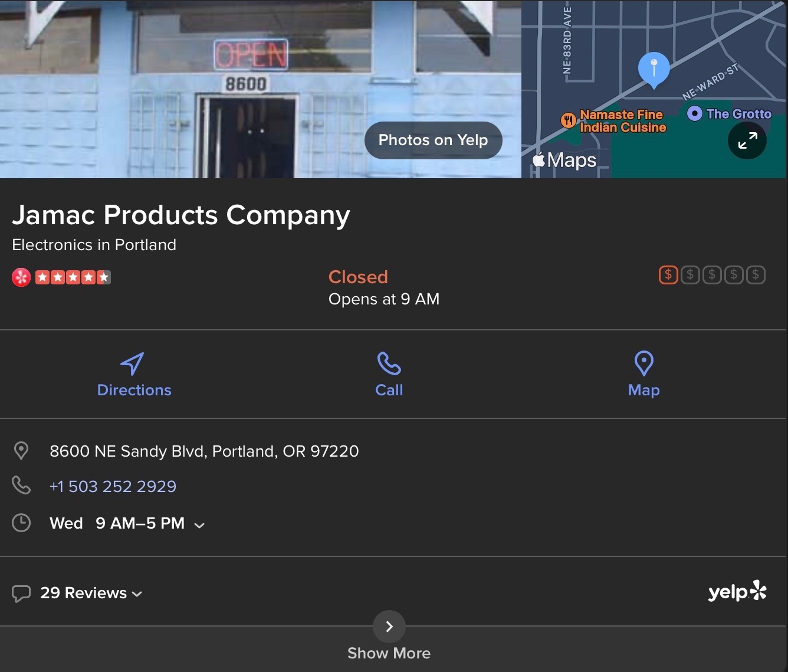This screenshot has height=672, width=788.
Task: Click the Show More text
Action: click(389, 653)
